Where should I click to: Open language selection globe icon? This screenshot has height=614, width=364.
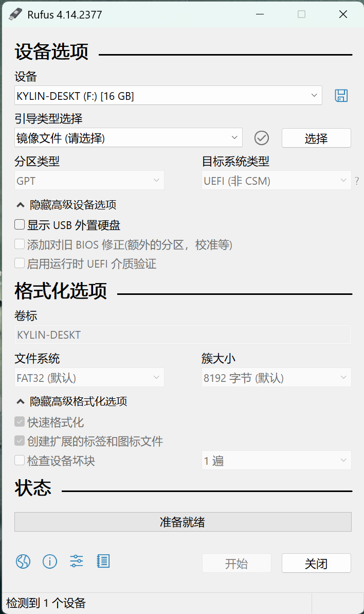click(23, 562)
